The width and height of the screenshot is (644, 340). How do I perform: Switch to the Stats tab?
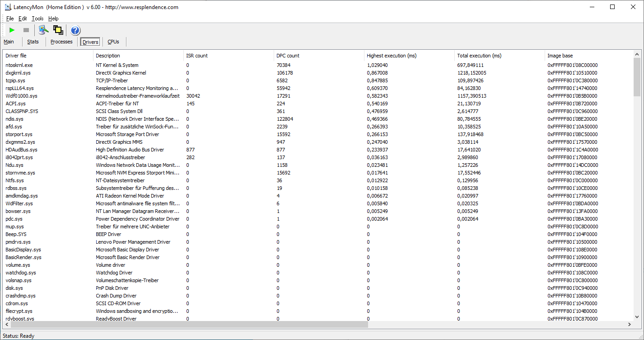(33, 42)
